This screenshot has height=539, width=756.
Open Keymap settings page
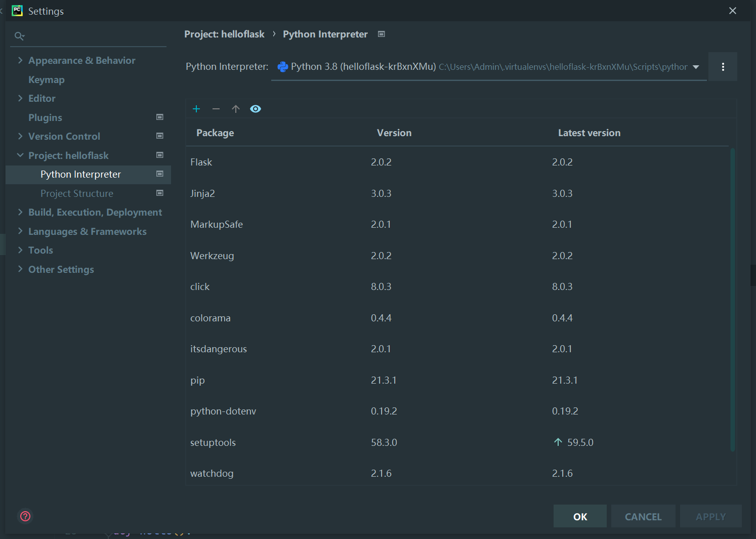47,79
